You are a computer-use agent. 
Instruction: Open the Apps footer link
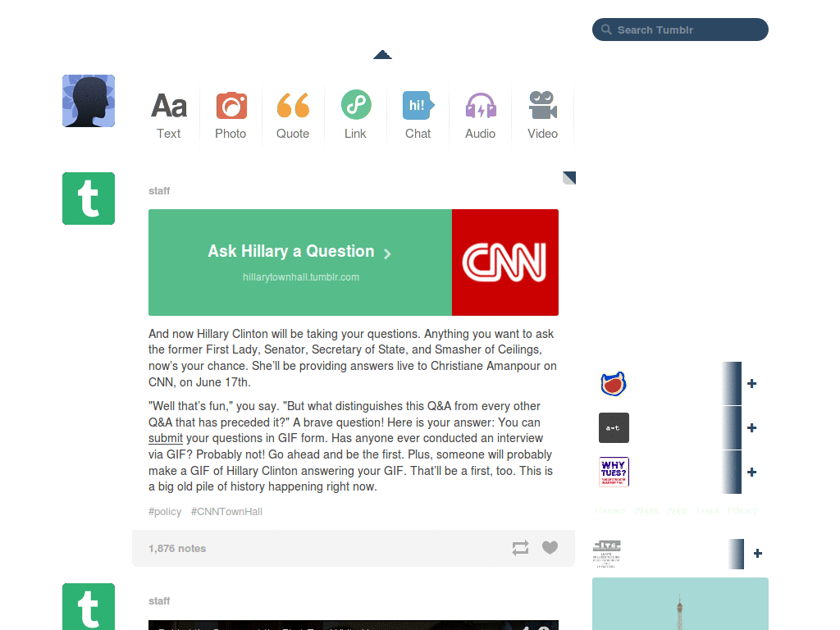(677, 510)
